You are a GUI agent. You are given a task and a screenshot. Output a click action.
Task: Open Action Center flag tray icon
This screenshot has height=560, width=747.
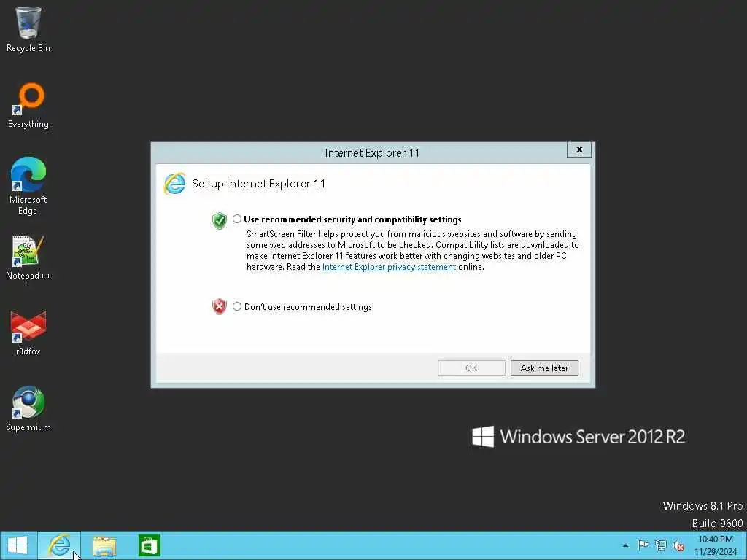pos(643,545)
